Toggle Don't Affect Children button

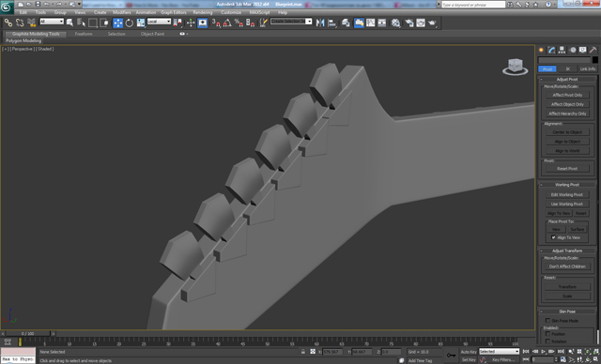click(567, 266)
